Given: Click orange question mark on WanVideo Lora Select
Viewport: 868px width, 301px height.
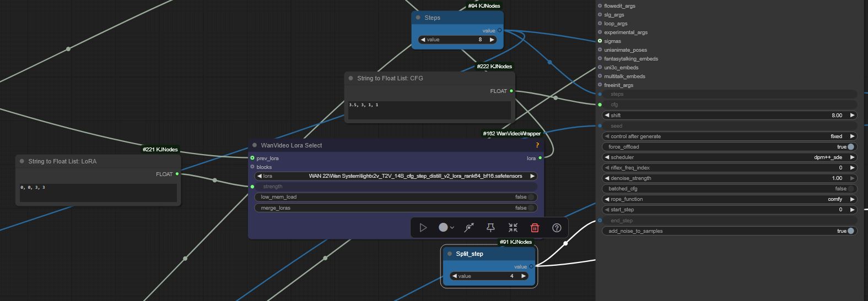Looking at the screenshot, I should coord(537,145).
